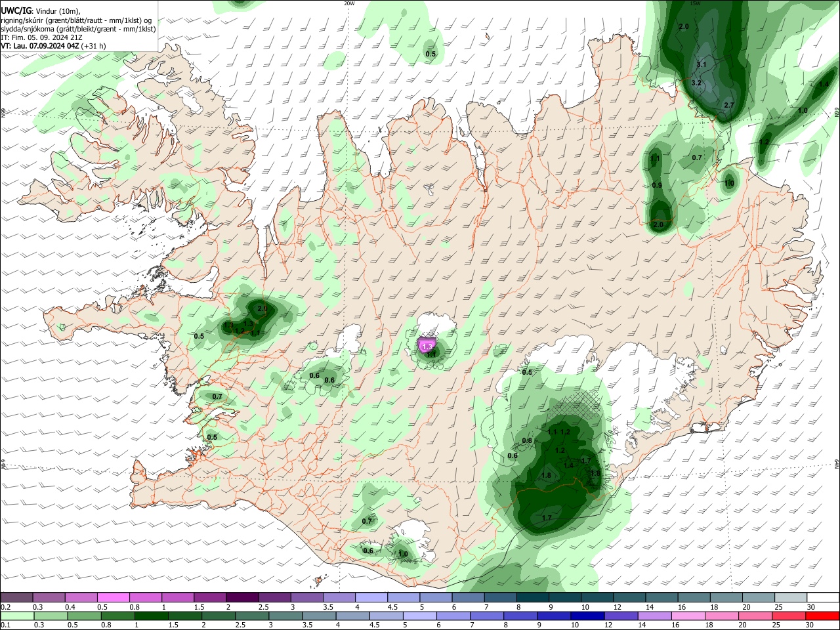Pick the bright magenta swatch above snow label 0.5
Viewport: 840px width, 630px height.
[113, 597]
